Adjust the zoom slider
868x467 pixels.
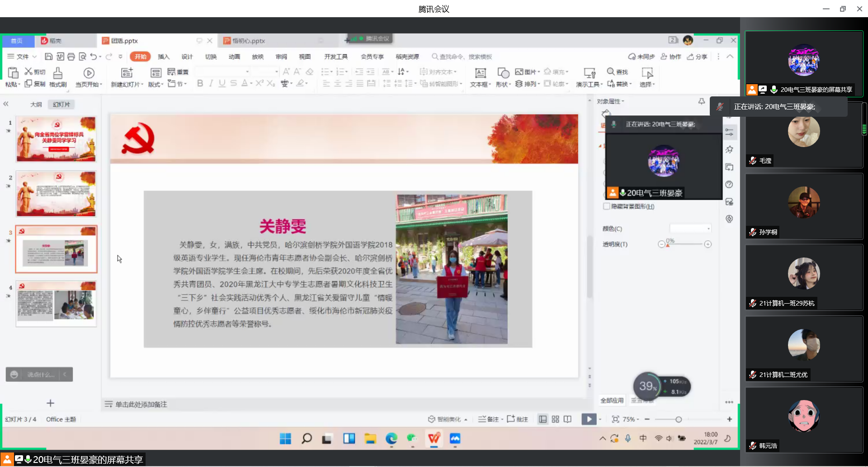point(678,419)
